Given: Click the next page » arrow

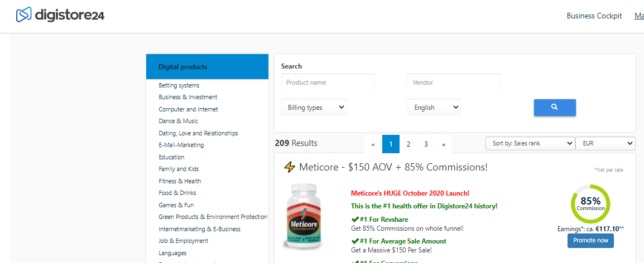Looking at the screenshot, I should [x=444, y=144].
